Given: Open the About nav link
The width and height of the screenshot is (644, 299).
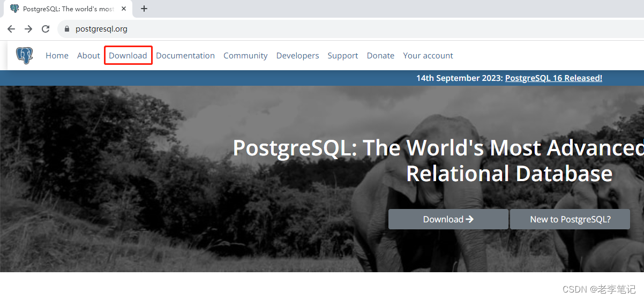Looking at the screenshot, I should 88,56.
